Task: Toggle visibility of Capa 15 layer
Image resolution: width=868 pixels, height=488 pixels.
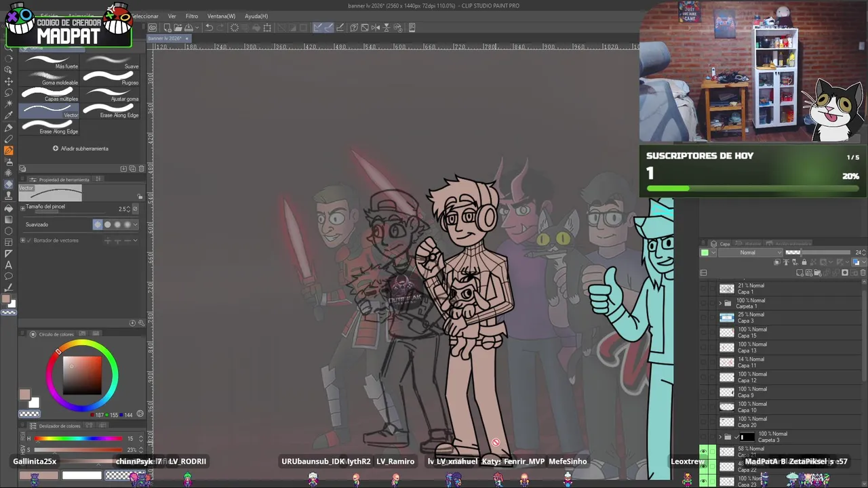Action: pyautogui.click(x=704, y=333)
